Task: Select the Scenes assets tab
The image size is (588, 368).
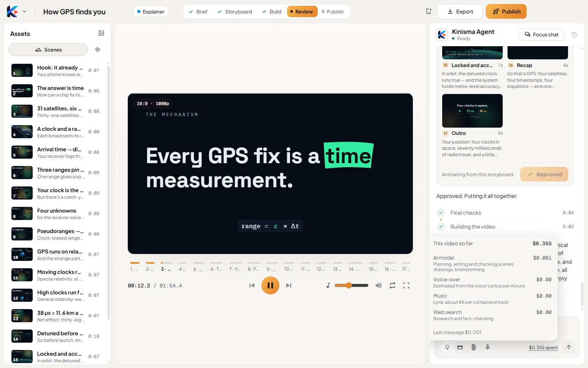Action: pyautogui.click(x=48, y=49)
